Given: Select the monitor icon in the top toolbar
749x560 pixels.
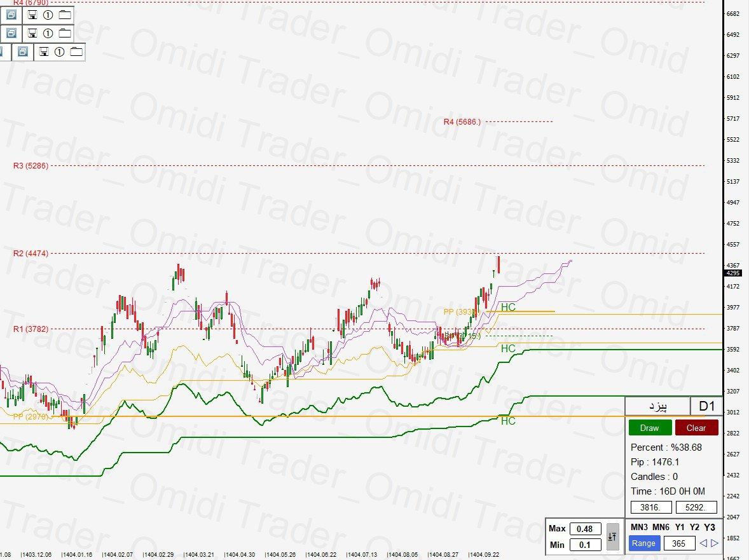Looking at the screenshot, I should click(x=33, y=15).
